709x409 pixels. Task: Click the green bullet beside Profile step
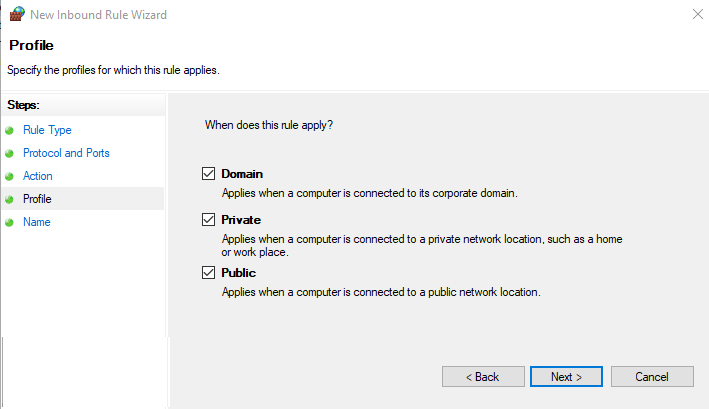(x=10, y=200)
